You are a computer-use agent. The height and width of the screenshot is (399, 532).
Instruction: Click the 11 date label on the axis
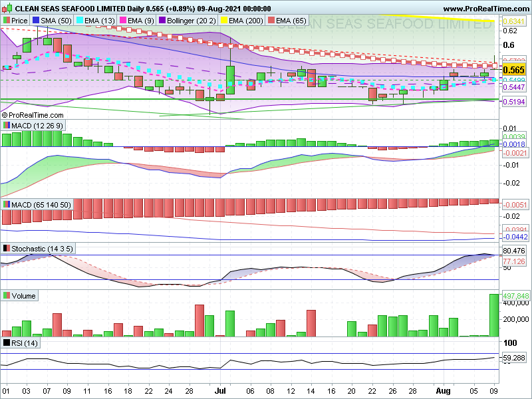tap(87, 391)
